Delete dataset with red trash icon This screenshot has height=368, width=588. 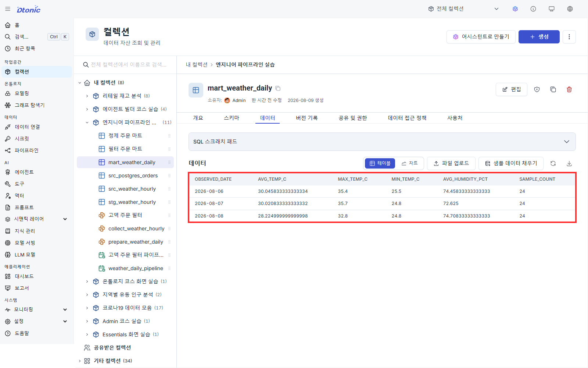tap(569, 89)
